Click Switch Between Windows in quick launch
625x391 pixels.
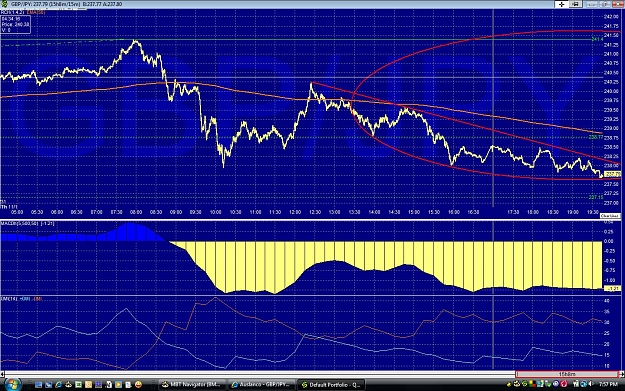pyautogui.click(x=49, y=385)
